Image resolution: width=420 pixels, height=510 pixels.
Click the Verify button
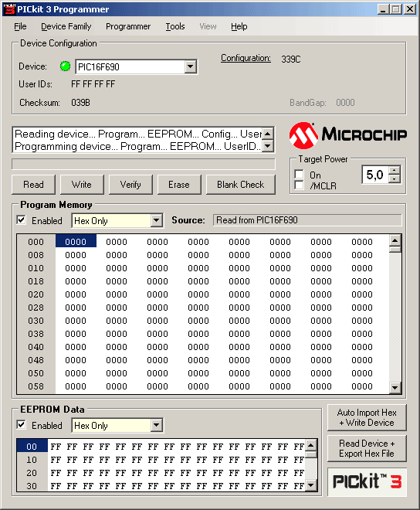130,185
